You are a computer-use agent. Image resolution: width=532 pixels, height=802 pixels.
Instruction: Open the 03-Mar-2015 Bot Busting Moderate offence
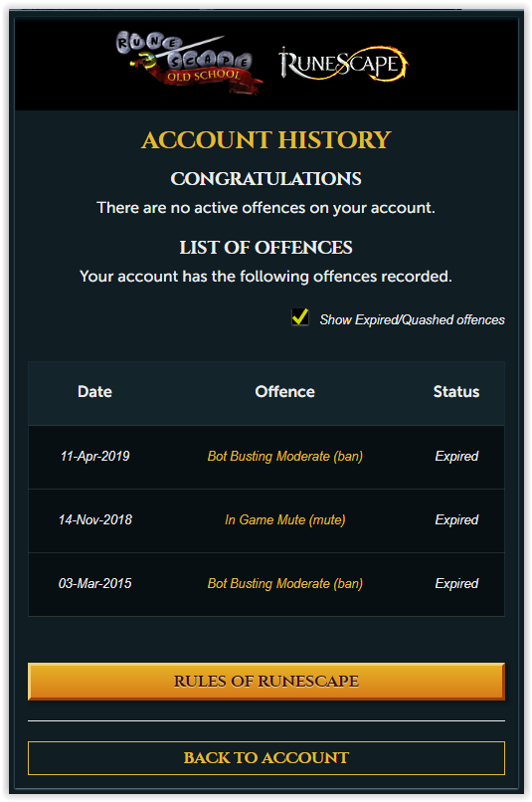point(285,584)
